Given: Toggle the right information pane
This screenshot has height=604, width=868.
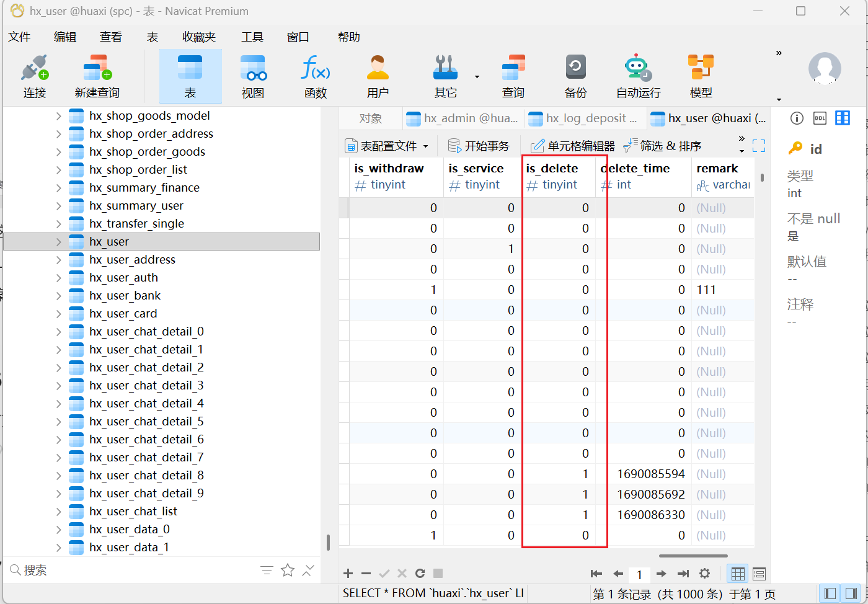Looking at the screenshot, I should click(x=851, y=593).
